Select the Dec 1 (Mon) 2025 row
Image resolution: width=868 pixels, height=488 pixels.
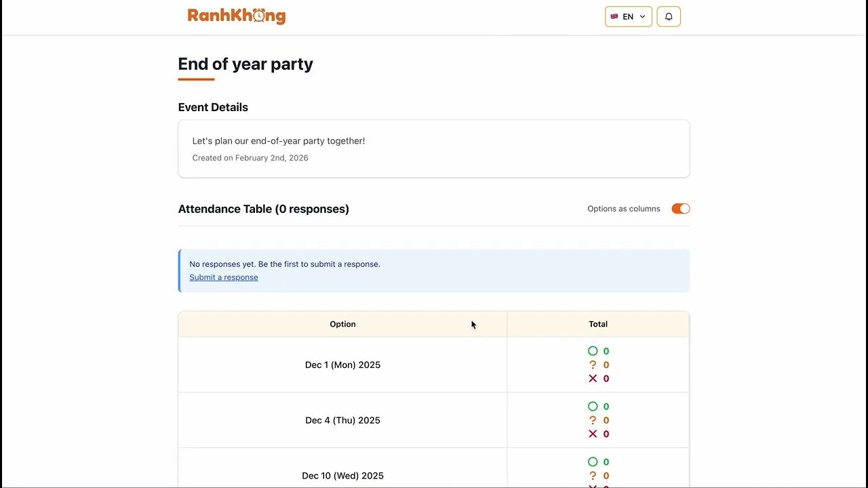pyautogui.click(x=342, y=365)
